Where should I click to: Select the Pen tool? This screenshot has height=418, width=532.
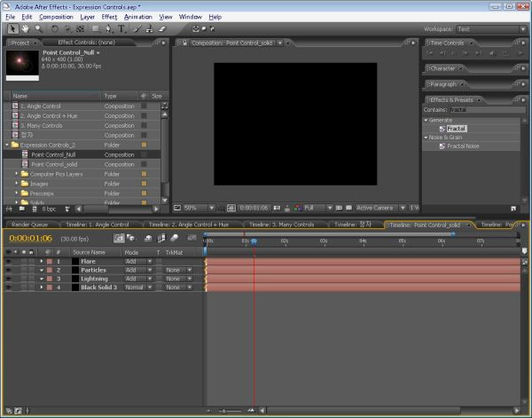click(x=108, y=29)
